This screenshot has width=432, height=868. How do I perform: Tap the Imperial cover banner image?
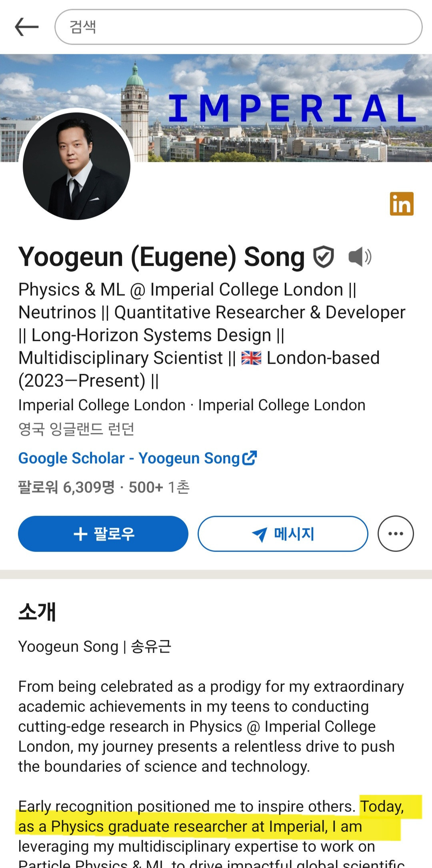point(280,108)
